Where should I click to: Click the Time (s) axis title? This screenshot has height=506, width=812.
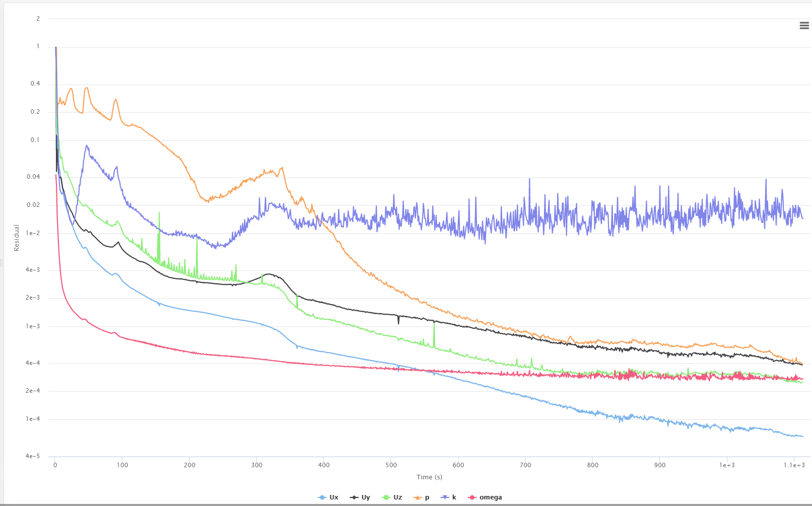(x=429, y=477)
